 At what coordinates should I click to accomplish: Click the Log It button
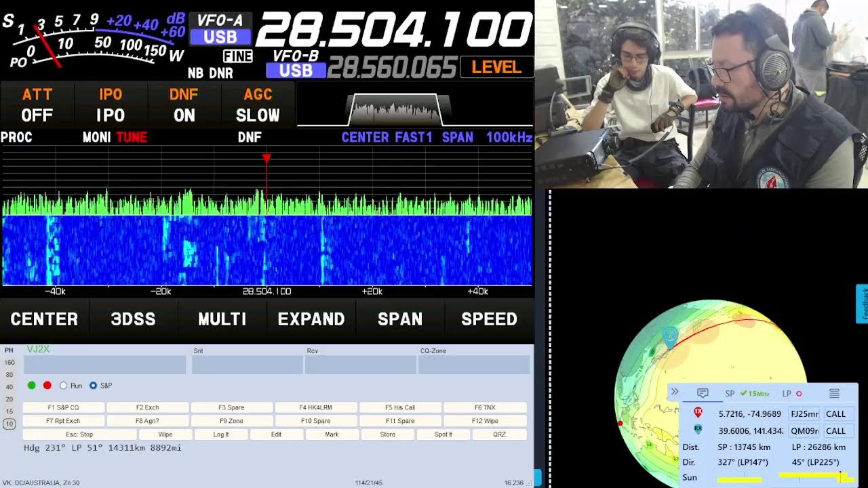(x=221, y=434)
